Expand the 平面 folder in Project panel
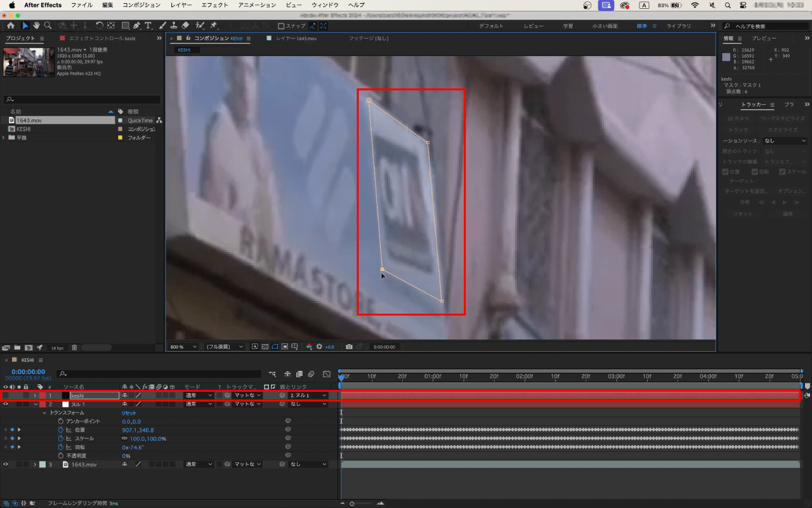 tap(4, 137)
